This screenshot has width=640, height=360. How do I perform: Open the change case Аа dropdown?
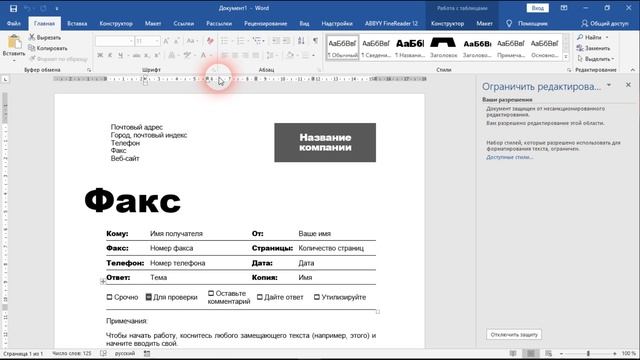[191, 41]
